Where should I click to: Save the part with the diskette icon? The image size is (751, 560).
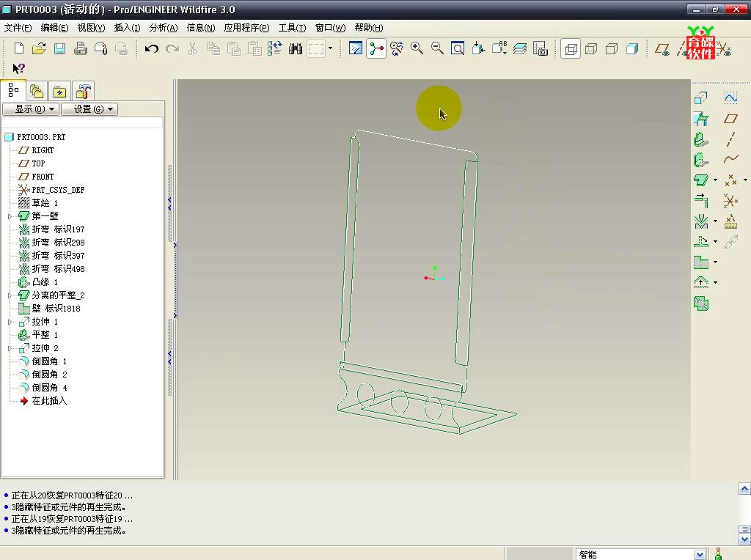[x=59, y=48]
